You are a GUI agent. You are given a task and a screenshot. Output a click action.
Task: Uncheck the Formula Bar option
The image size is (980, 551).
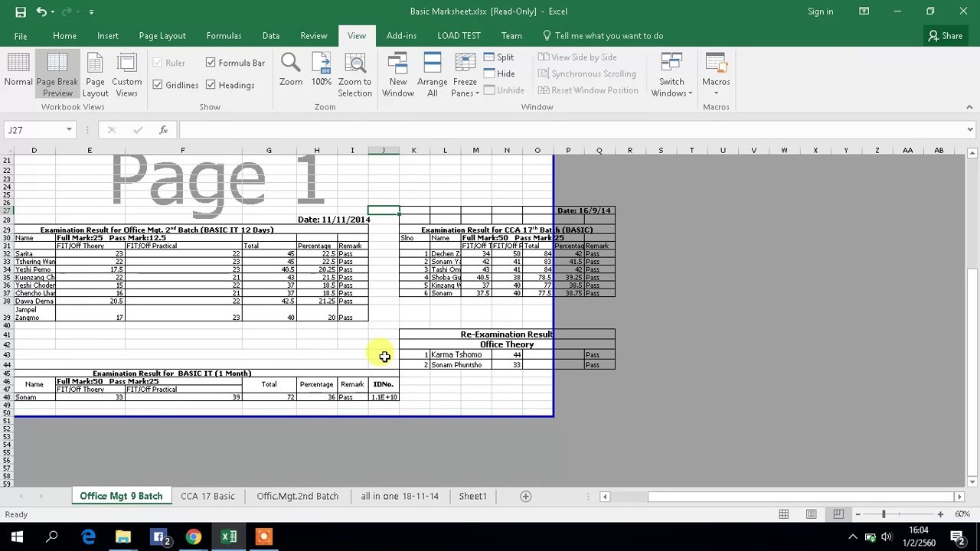click(211, 62)
